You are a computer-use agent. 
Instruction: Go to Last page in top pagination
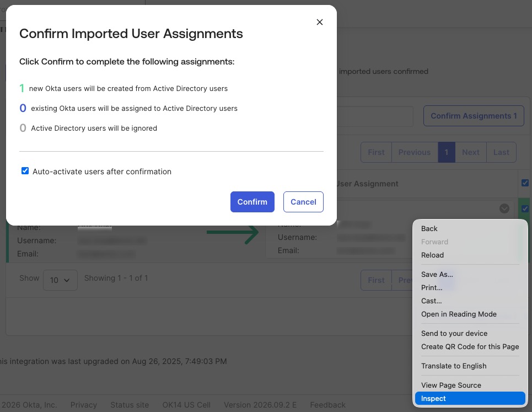[x=501, y=152]
